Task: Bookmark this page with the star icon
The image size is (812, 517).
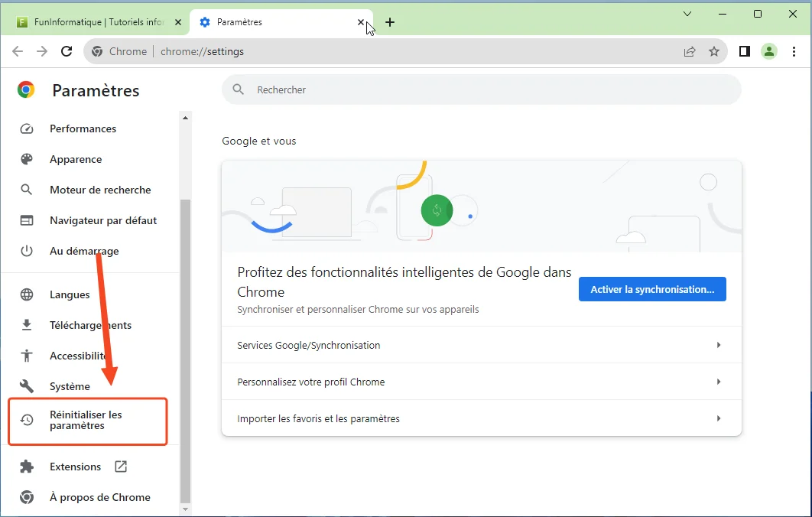Action: pyautogui.click(x=714, y=51)
